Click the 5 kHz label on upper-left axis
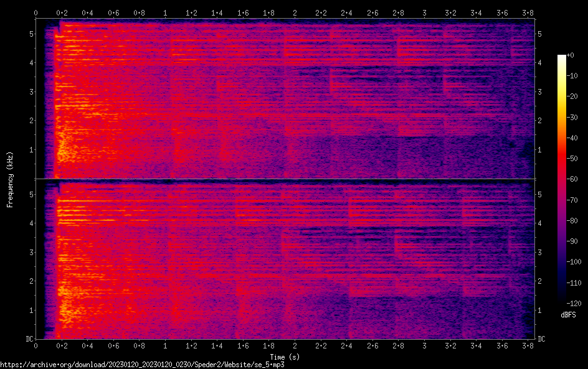Viewport: 588px width, 369px height. coord(31,34)
